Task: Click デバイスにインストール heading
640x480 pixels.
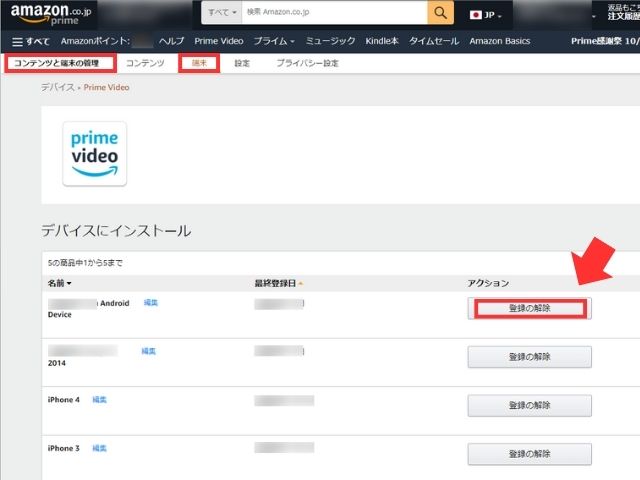Action: (116, 231)
